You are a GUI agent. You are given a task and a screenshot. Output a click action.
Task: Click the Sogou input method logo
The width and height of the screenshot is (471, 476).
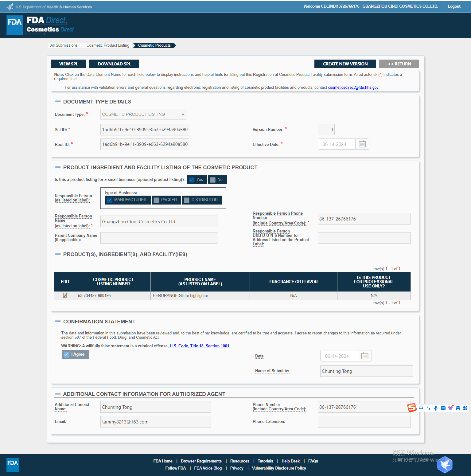click(x=412, y=408)
